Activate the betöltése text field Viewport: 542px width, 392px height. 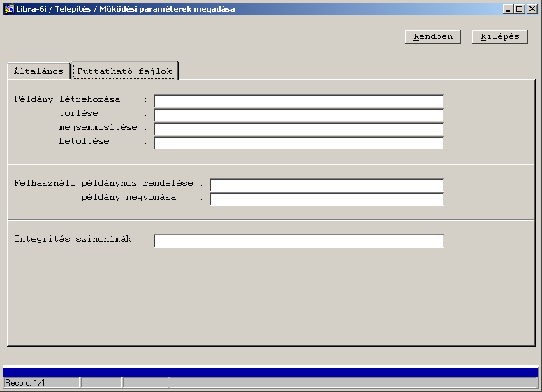click(x=299, y=143)
